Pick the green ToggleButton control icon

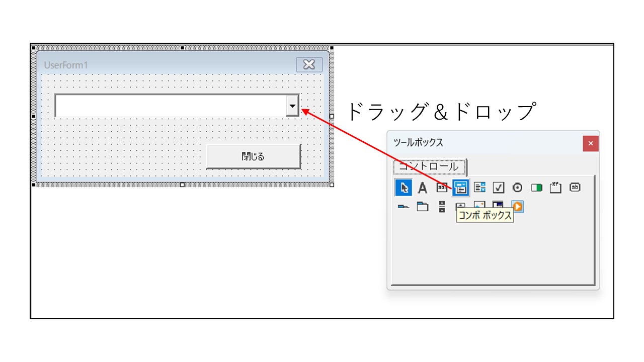click(536, 188)
